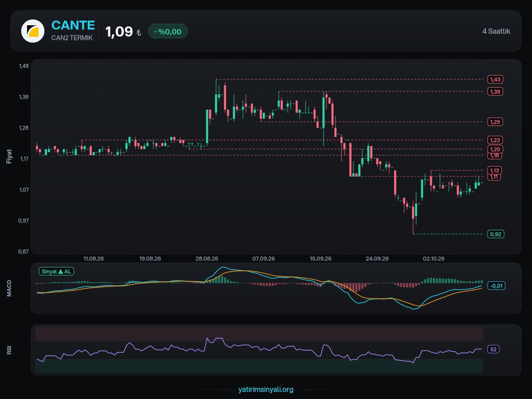Select the 1,23 price level tag
Viewport: 532px width, 399px height.
coord(495,140)
